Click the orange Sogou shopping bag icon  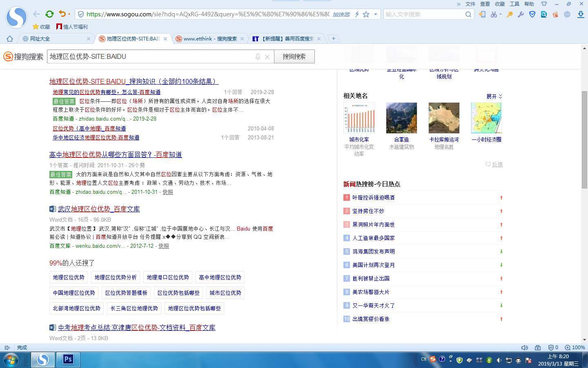(555, 14)
